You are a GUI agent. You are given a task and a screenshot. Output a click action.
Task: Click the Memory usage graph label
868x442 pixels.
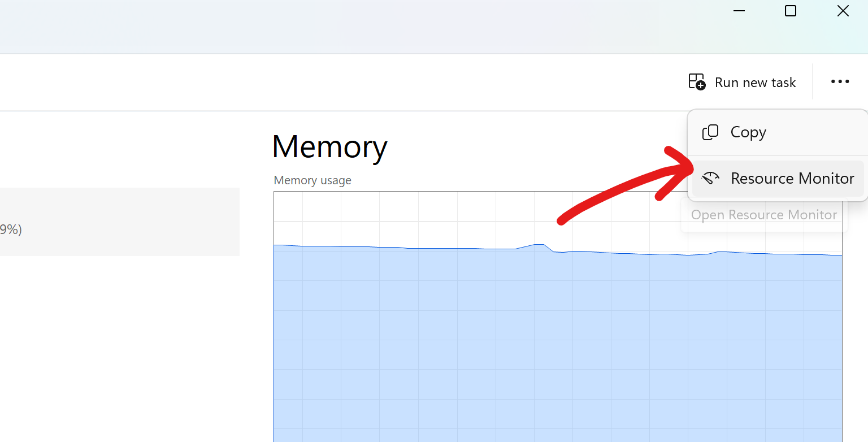click(313, 180)
